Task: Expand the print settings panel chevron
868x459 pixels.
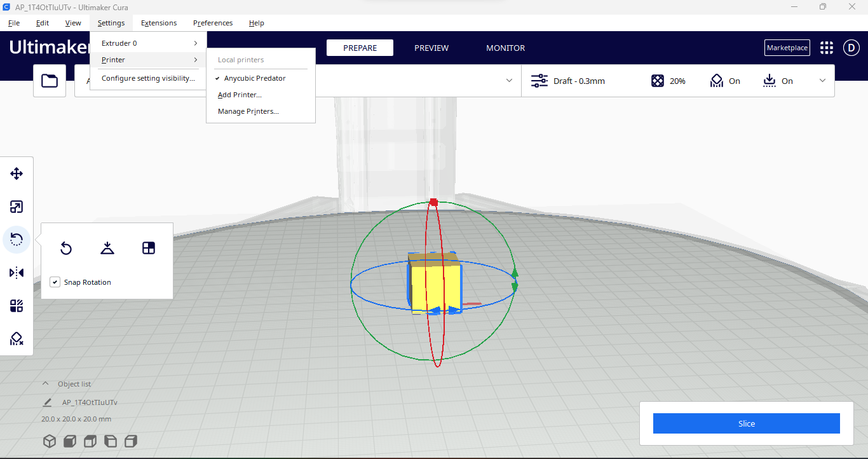Action: click(822, 81)
